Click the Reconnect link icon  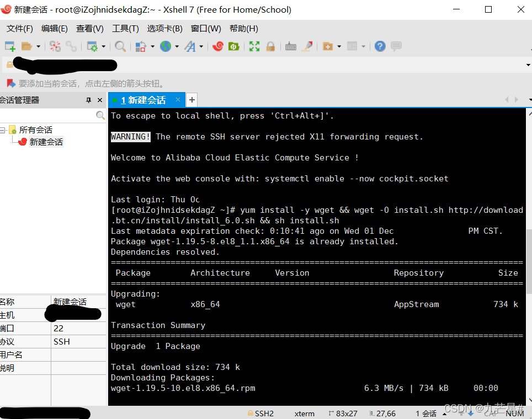tap(71, 46)
